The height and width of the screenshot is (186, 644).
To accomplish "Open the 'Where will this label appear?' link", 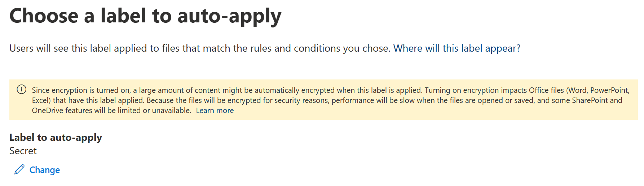I will click(457, 48).
